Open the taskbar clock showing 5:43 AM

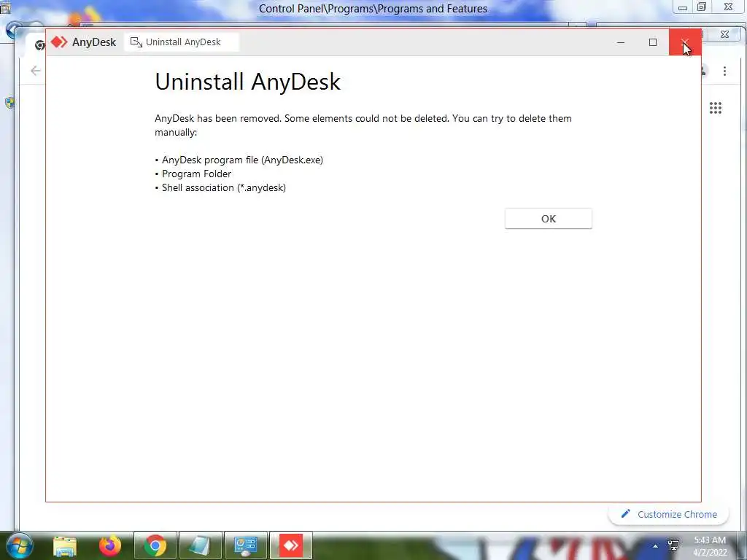point(710,546)
